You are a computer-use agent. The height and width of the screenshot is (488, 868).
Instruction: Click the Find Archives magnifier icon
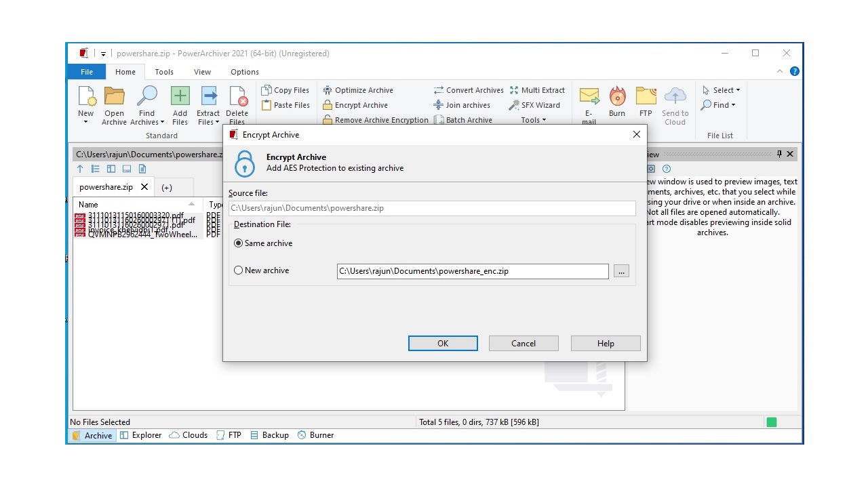[146, 96]
